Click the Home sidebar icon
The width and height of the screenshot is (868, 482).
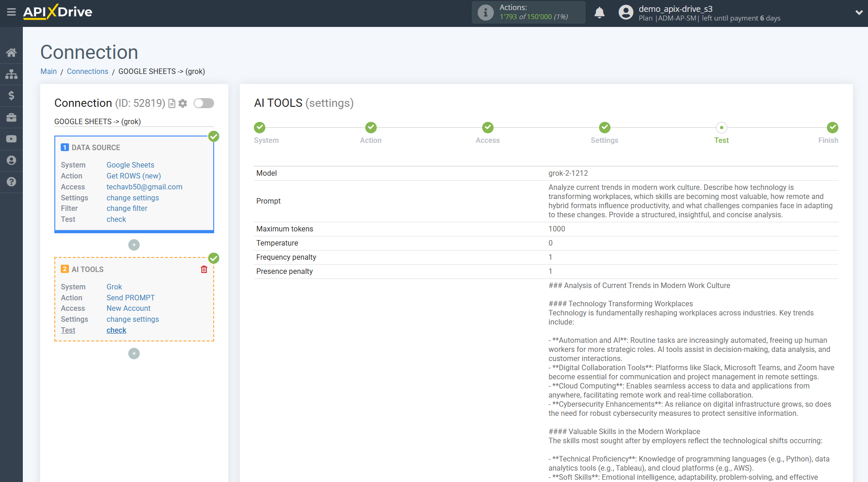tap(11, 52)
